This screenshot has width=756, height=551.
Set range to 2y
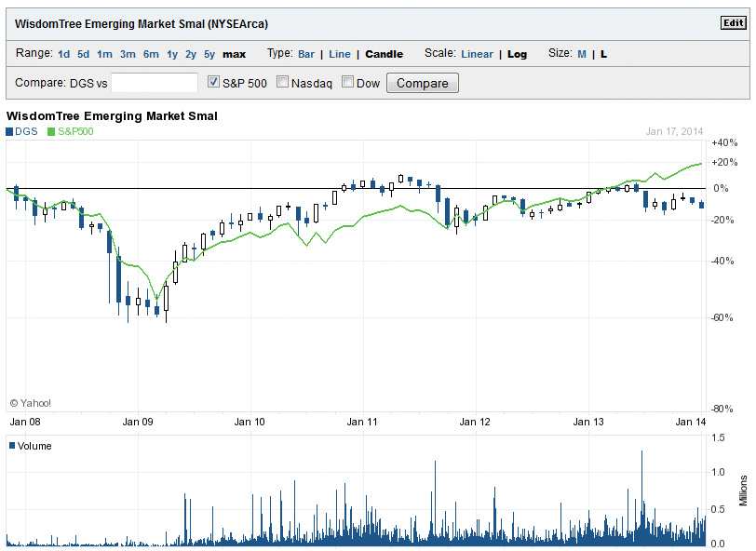(191, 55)
